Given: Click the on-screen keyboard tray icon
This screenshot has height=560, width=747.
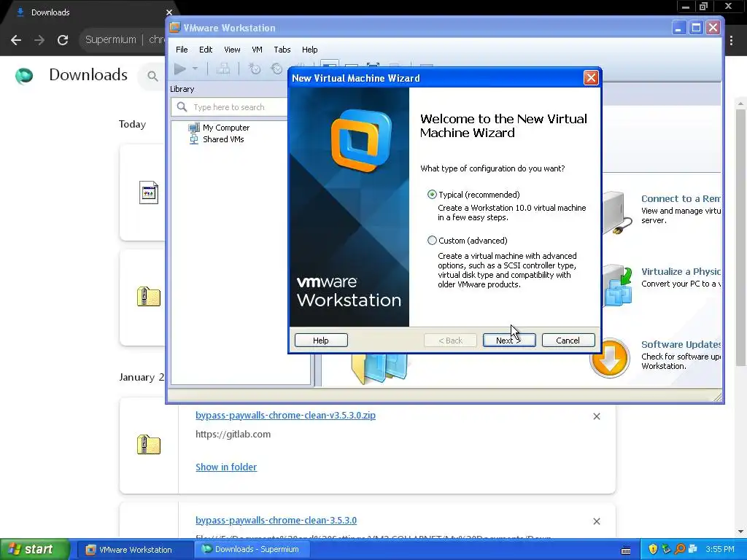Looking at the screenshot, I should (626, 551).
